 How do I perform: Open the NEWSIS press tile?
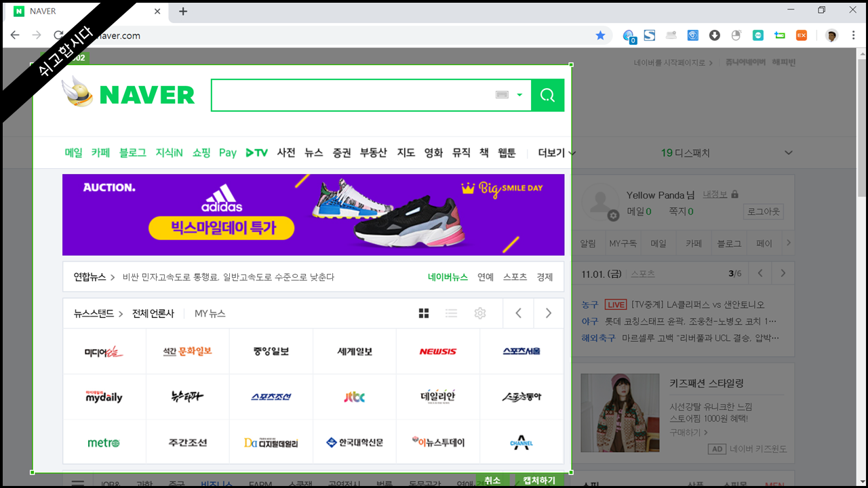(x=438, y=351)
